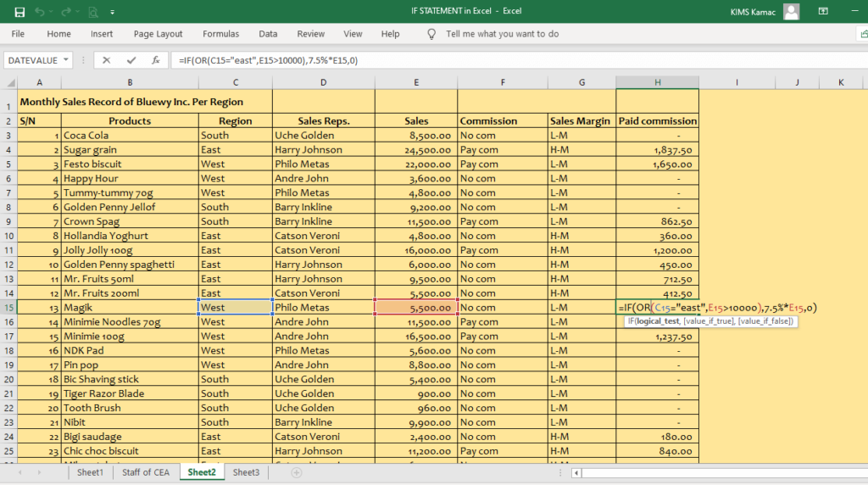This screenshot has width=868, height=485.
Task: Click horizontal scrollbar left arrow
Action: pyautogui.click(x=576, y=473)
